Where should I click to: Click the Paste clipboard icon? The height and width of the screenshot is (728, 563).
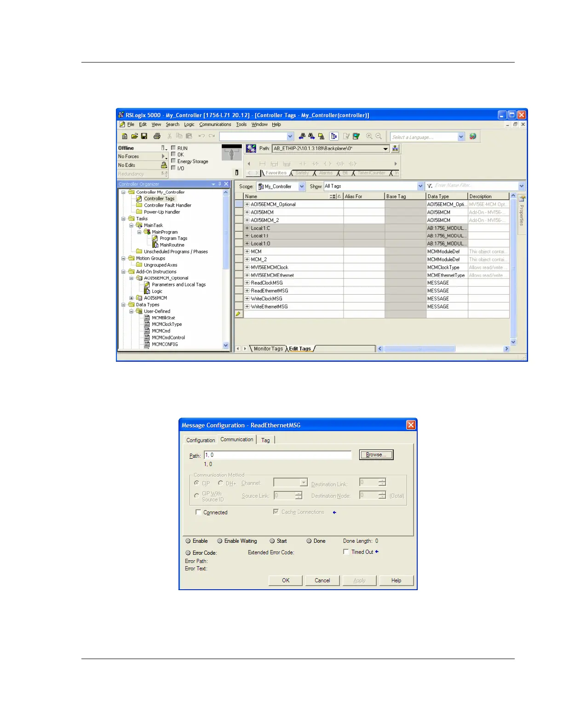click(x=189, y=136)
